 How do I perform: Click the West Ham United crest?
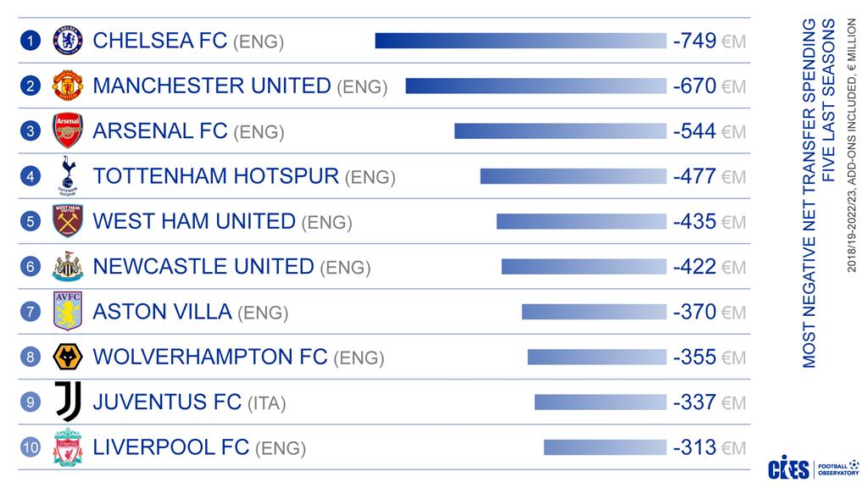click(67, 221)
